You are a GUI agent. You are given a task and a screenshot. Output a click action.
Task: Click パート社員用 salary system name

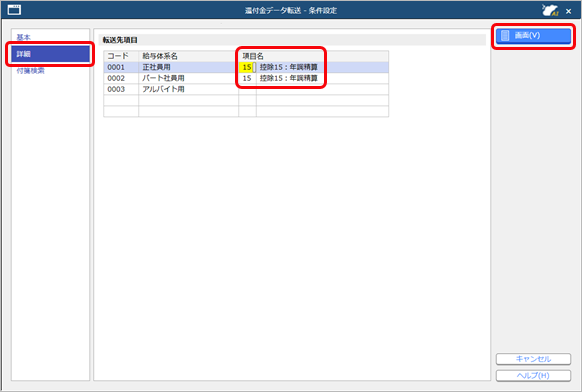189,78
